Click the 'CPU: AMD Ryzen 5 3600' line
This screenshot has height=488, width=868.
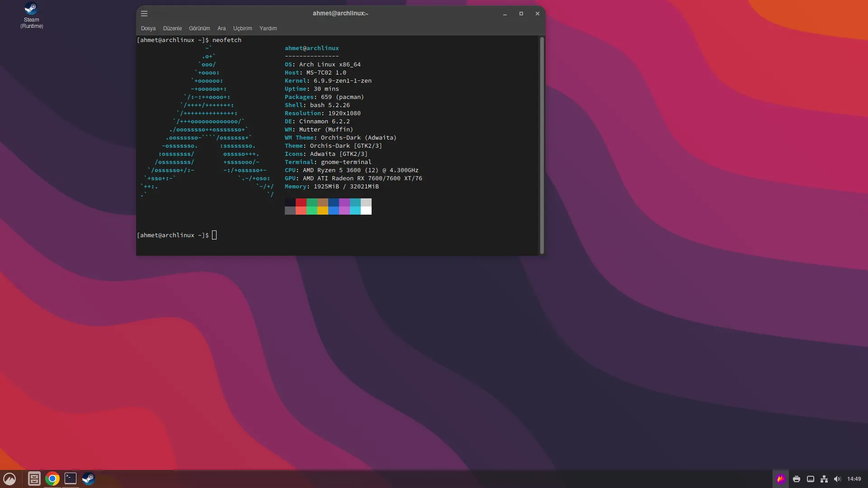pyautogui.click(x=351, y=170)
